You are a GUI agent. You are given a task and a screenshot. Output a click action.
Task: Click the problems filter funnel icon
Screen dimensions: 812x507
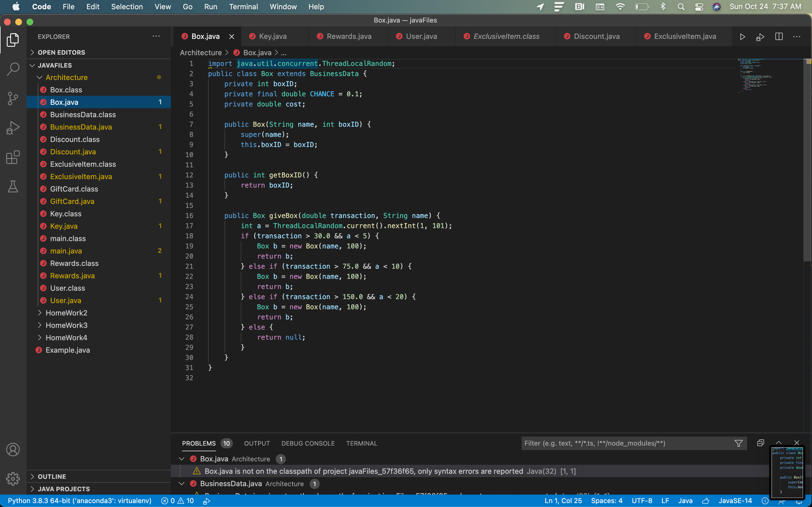(738, 443)
